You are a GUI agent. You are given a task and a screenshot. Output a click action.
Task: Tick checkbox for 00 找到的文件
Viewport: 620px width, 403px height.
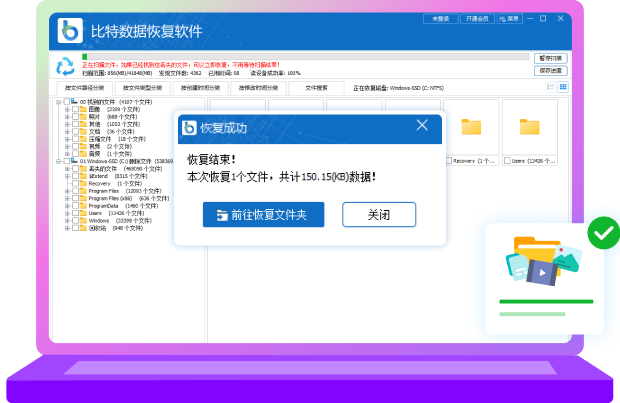coord(67,102)
